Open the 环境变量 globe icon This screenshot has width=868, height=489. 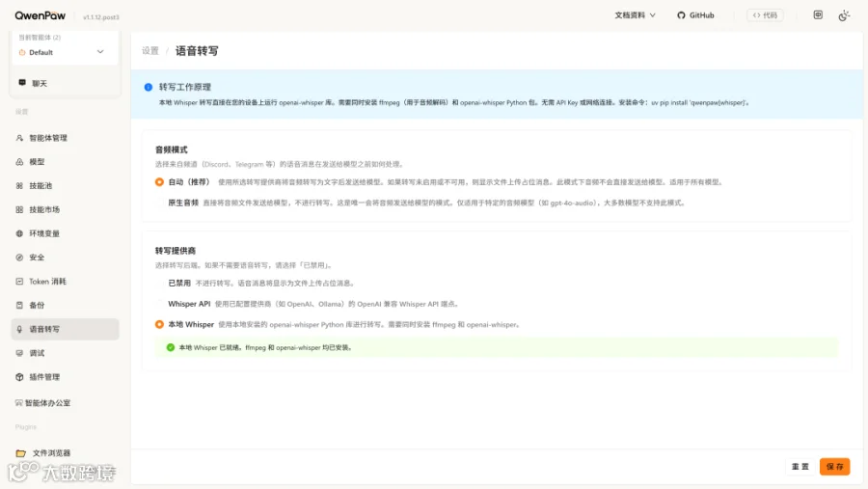click(19, 233)
